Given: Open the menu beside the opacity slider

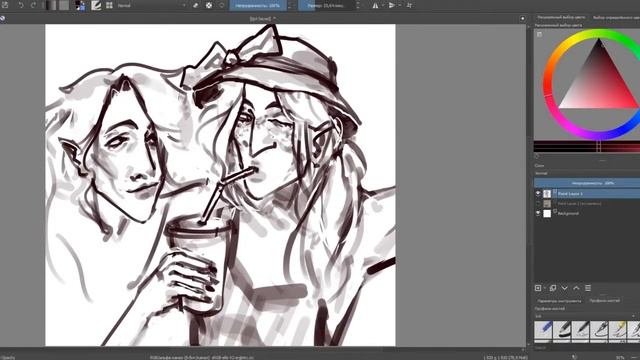Looking at the screenshot, I should pos(290,5).
